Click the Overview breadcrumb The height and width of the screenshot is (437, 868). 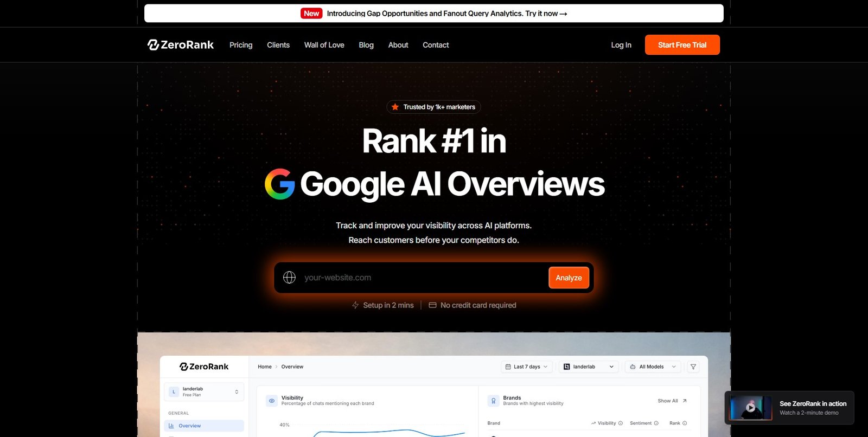tap(292, 367)
